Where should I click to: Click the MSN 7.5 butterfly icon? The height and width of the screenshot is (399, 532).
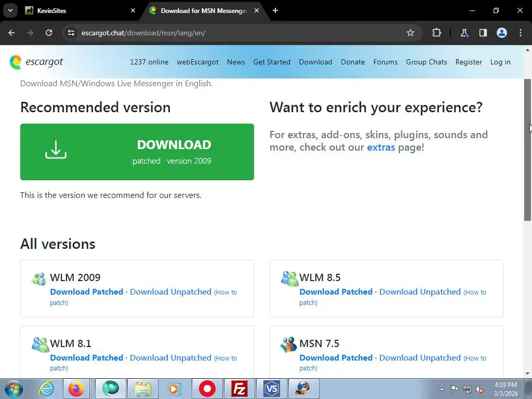(289, 345)
